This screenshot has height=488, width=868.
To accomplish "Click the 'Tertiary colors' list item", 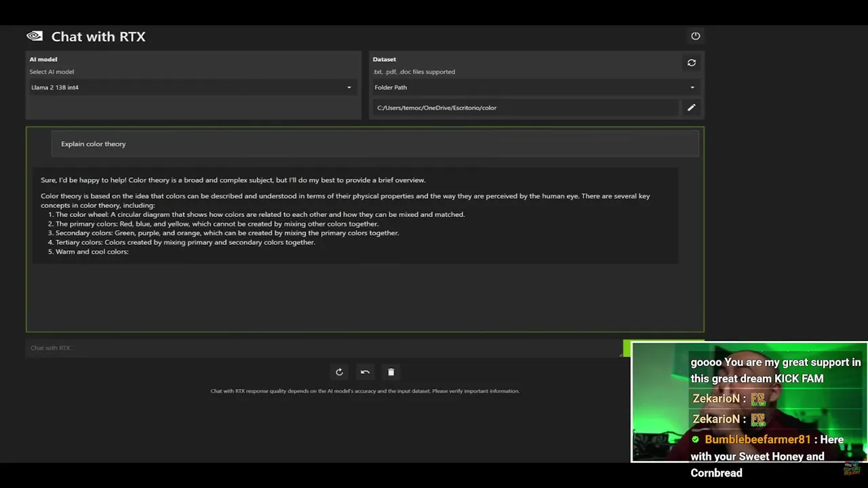I will (x=182, y=242).
